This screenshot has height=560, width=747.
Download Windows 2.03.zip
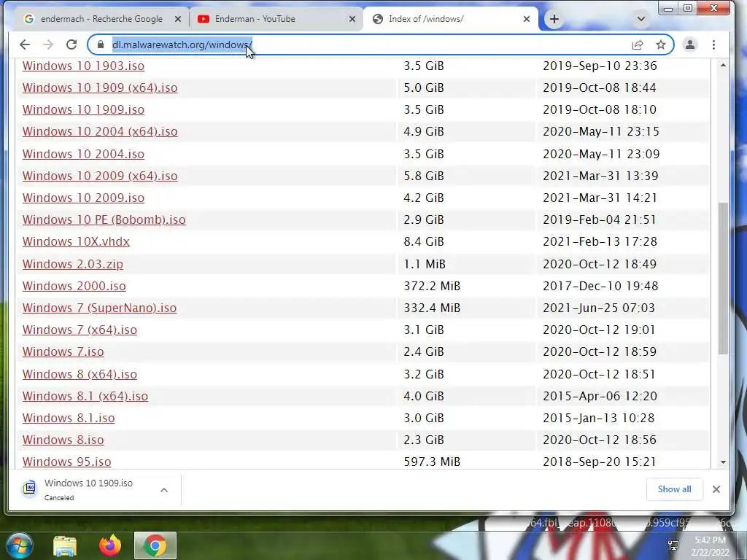(x=72, y=264)
